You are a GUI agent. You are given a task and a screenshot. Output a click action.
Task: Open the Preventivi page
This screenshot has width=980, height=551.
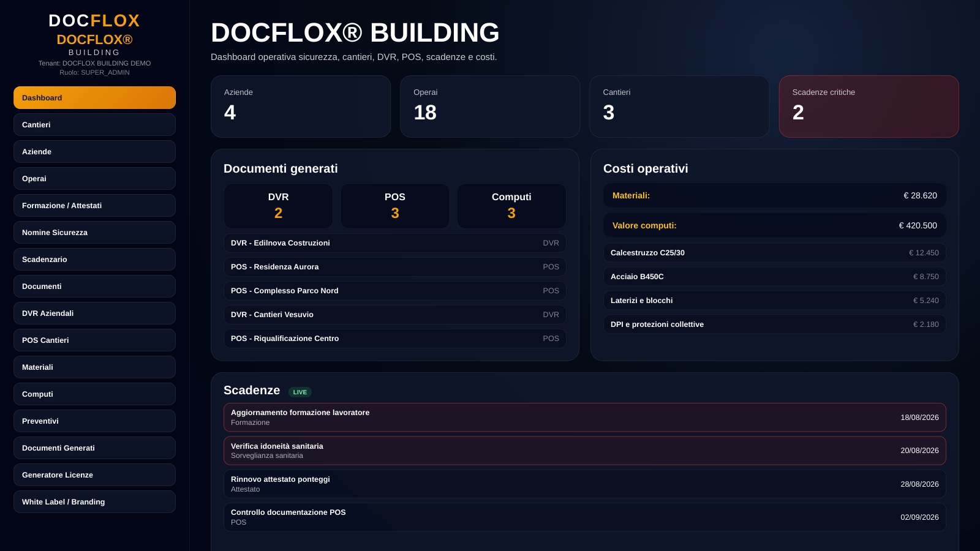[94, 421]
